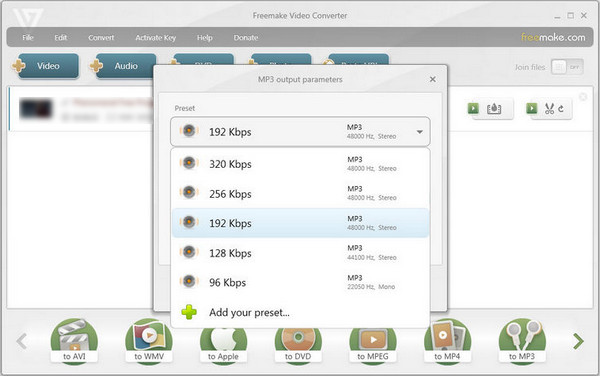
Task: Click the plus icon on the Audio button
Action: [96, 66]
